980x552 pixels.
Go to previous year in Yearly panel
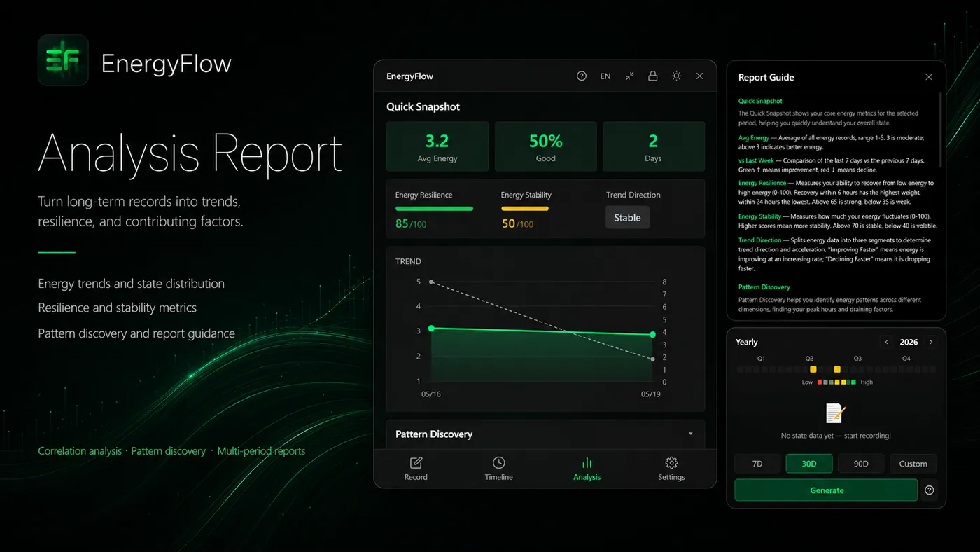(x=887, y=343)
